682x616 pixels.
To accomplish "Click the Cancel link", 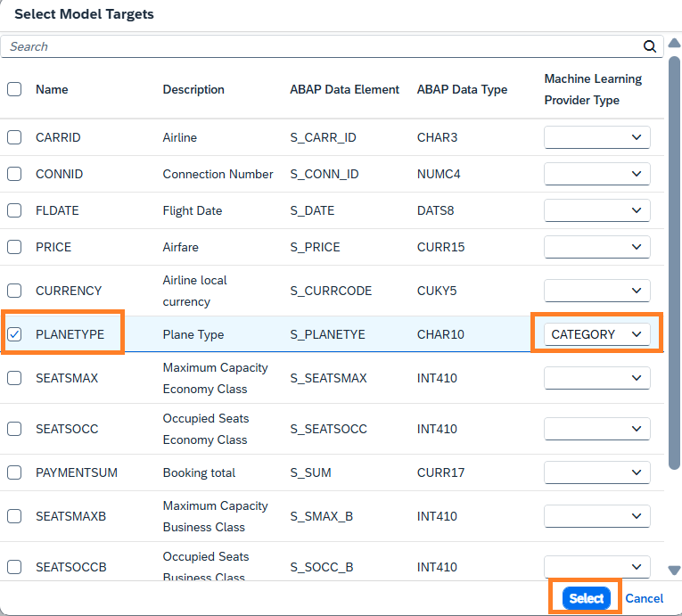I will point(644,598).
